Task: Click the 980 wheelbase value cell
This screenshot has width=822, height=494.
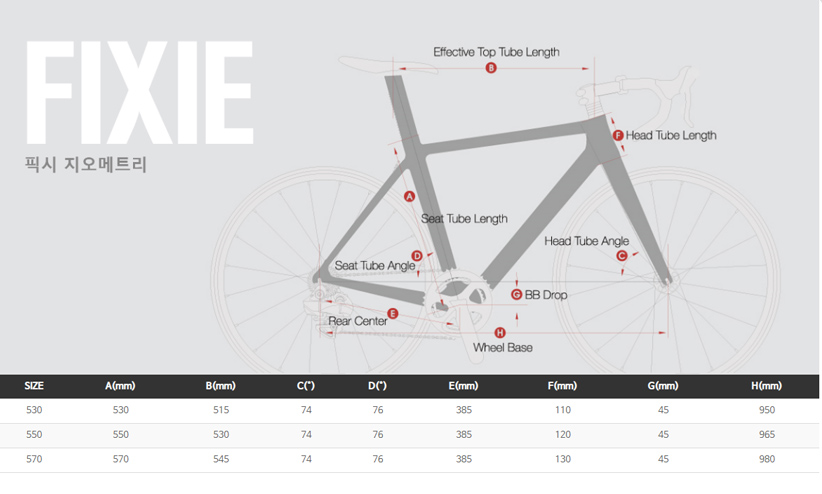Action: point(766,459)
